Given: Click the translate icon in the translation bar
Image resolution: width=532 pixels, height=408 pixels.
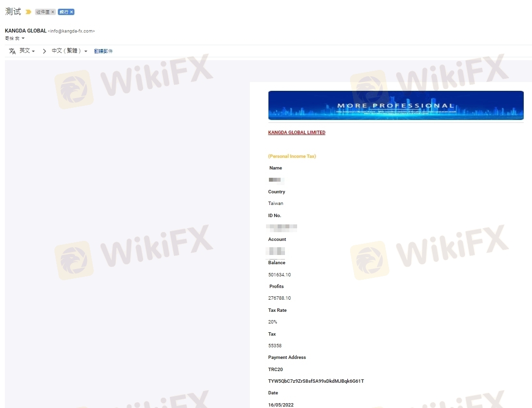Looking at the screenshot, I should click(12, 51).
